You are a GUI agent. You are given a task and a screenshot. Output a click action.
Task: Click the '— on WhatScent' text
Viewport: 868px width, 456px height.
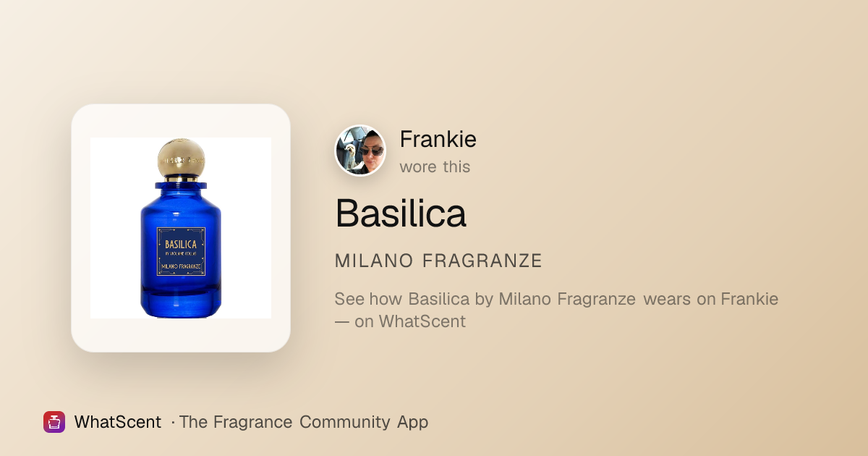tap(400, 321)
